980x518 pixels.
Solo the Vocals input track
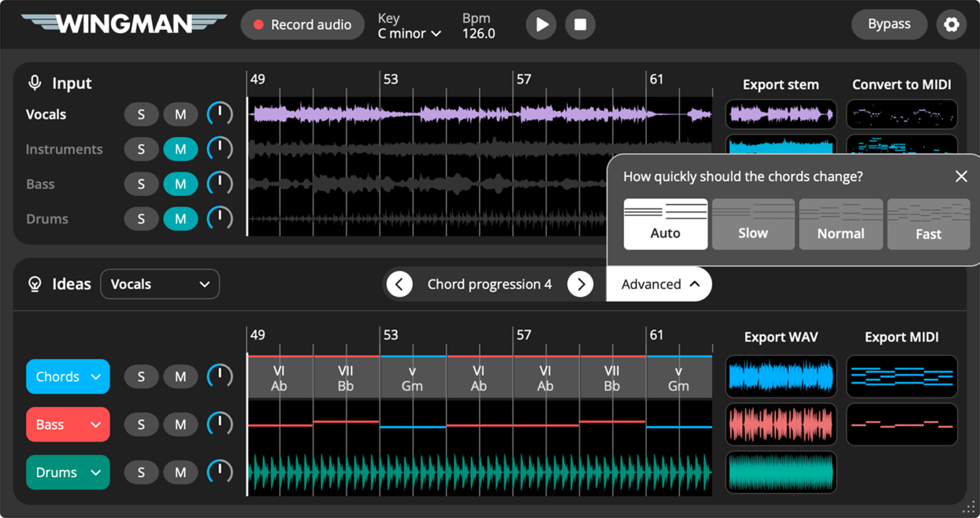click(141, 114)
